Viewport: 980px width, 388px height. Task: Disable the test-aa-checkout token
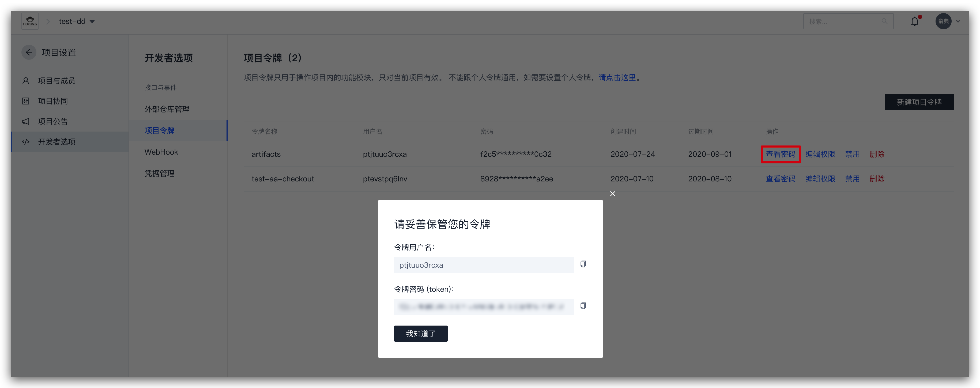[852, 179]
